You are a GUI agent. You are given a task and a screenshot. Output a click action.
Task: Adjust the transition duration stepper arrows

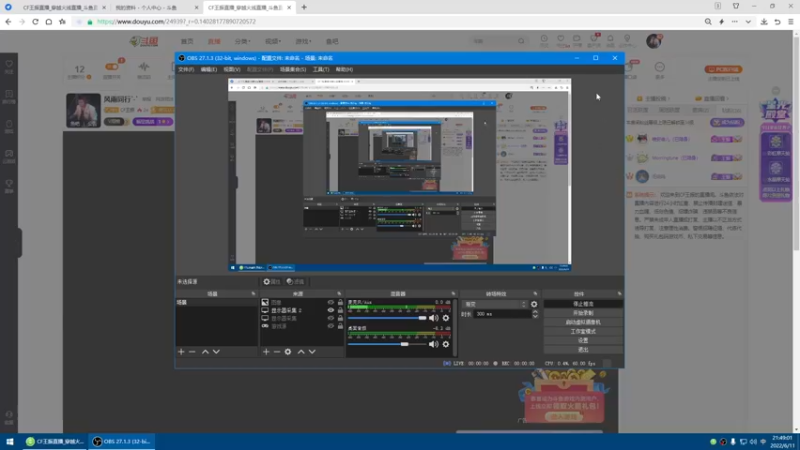pyautogui.click(x=535, y=314)
